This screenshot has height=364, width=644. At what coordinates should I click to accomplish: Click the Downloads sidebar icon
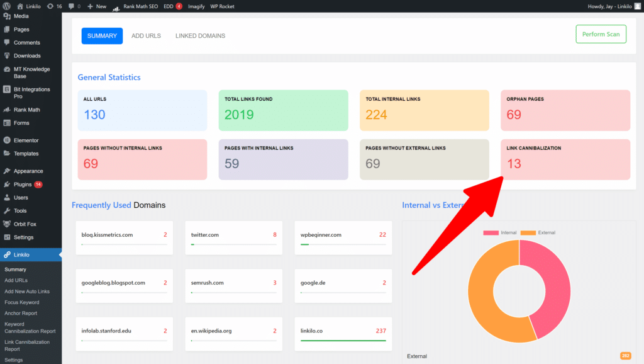7,55
